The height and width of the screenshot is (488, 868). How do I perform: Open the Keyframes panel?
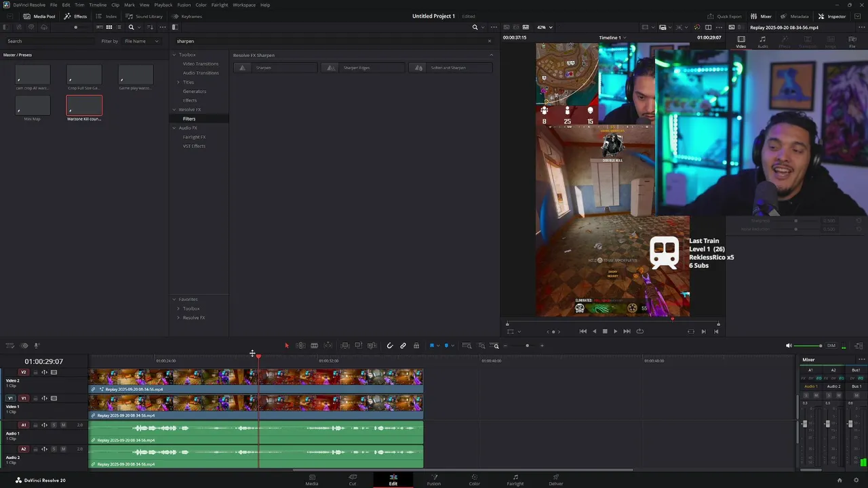(187, 16)
